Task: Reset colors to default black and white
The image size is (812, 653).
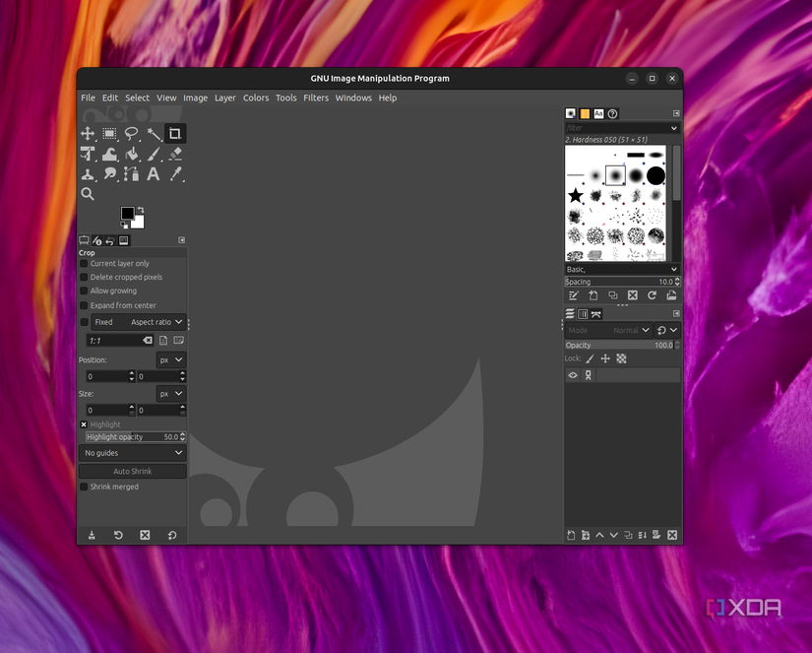Action: pyautogui.click(x=124, y=225)
